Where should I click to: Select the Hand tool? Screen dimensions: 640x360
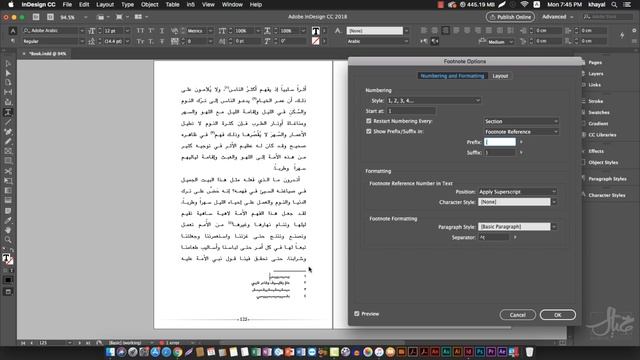coord(8,231)
